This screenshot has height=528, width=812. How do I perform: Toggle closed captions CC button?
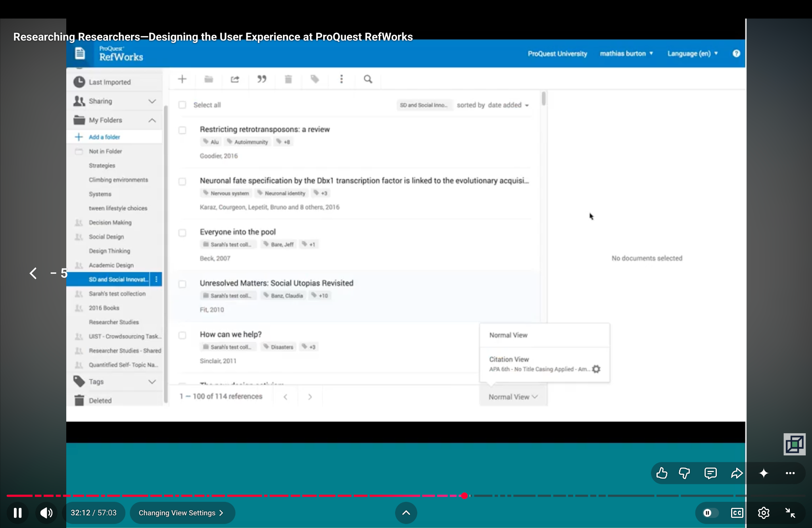[x=737, y=513]
